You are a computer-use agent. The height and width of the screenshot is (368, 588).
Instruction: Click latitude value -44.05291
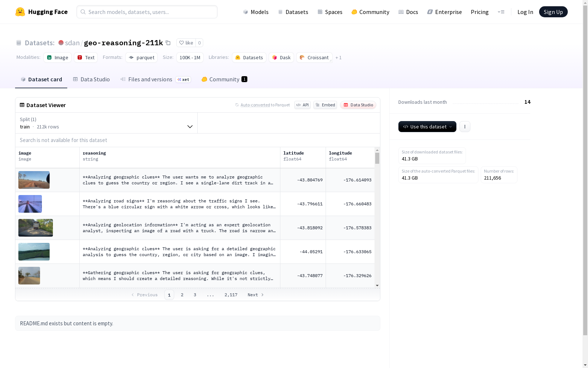tap(311, 252)
